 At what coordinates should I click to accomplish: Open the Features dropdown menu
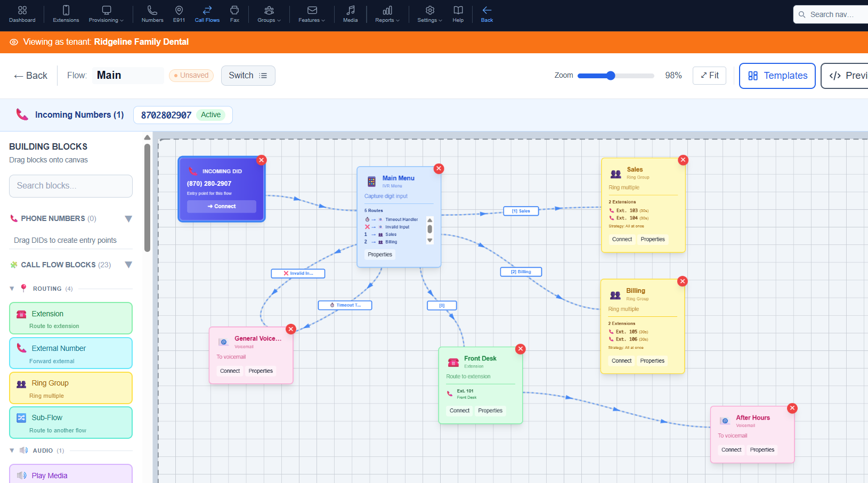click(x=312, y=14)
